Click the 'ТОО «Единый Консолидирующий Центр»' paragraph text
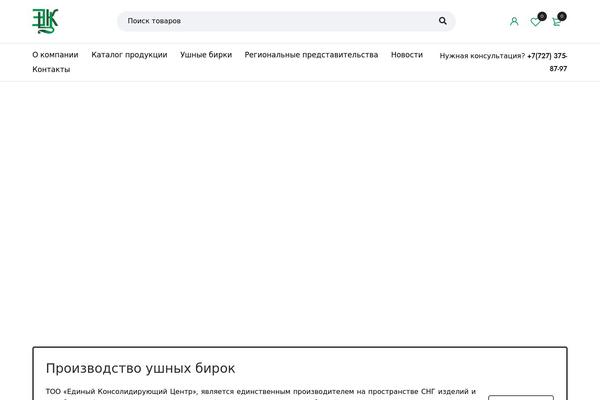600x400 pixels. click(261, 392)
